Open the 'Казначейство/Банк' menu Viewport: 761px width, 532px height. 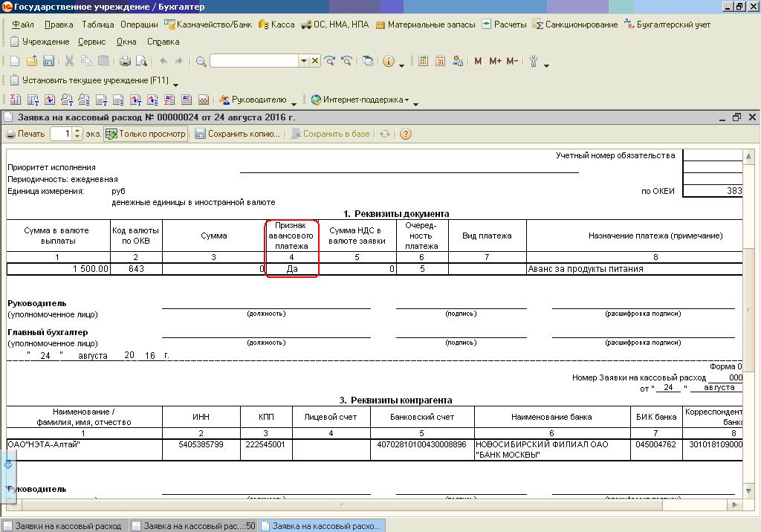click(208, 25)
